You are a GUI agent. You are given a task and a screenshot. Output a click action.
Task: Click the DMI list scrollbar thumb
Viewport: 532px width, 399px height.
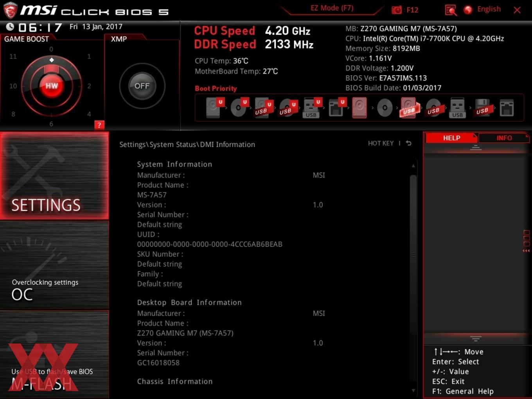pyautogui.click(x=413, y=254)
